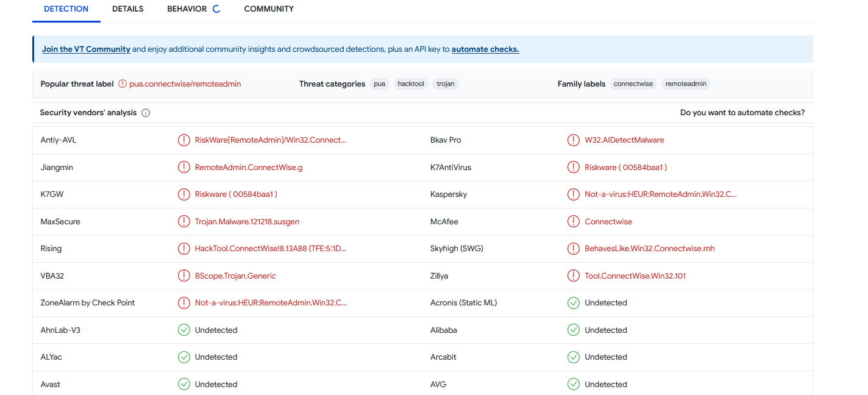Switch to the DETAILS tab
The height and width of the screenshot is (395, 868).
(x=128, y=9)
